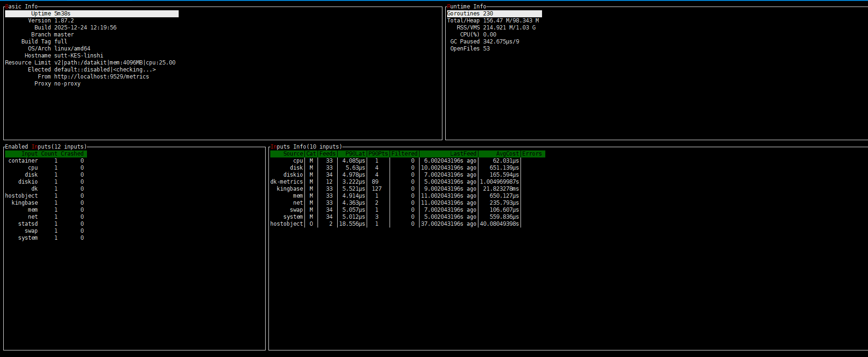The height and width of the screenshot is (357, 868).
Task: Click the hostname value sutt-KES-linshi
Action: click(x=79, y=56)
